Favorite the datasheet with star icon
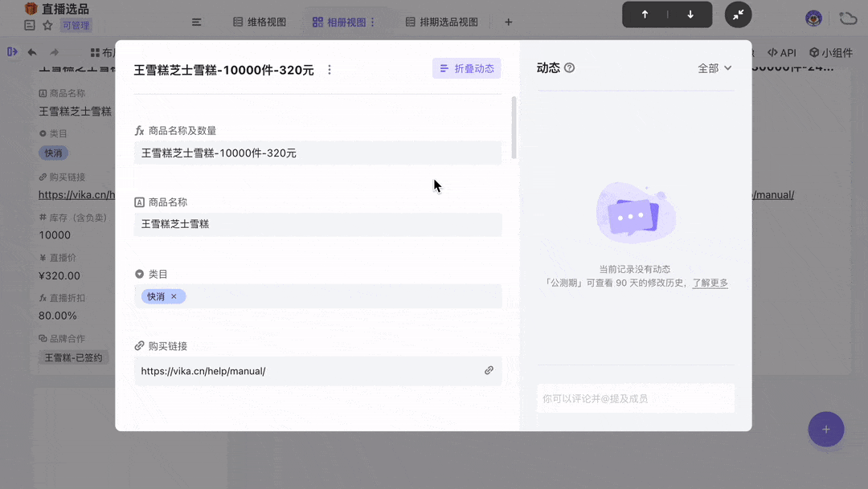Screen dimensions: 868x489 pos(47,26)
